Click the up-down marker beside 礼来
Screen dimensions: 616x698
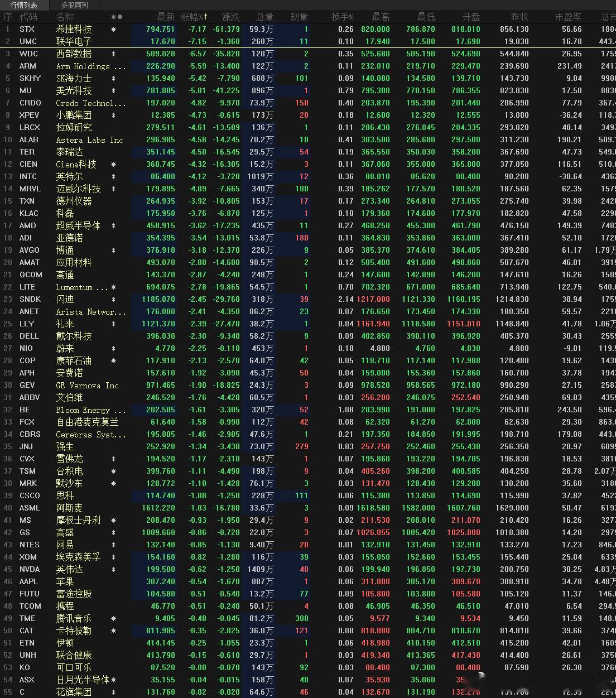114,324
